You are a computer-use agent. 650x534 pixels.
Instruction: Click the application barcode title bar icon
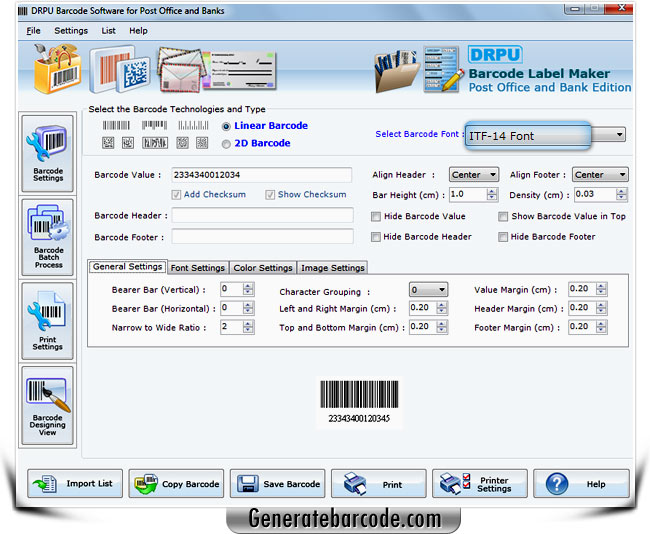[x=23, y=11]
